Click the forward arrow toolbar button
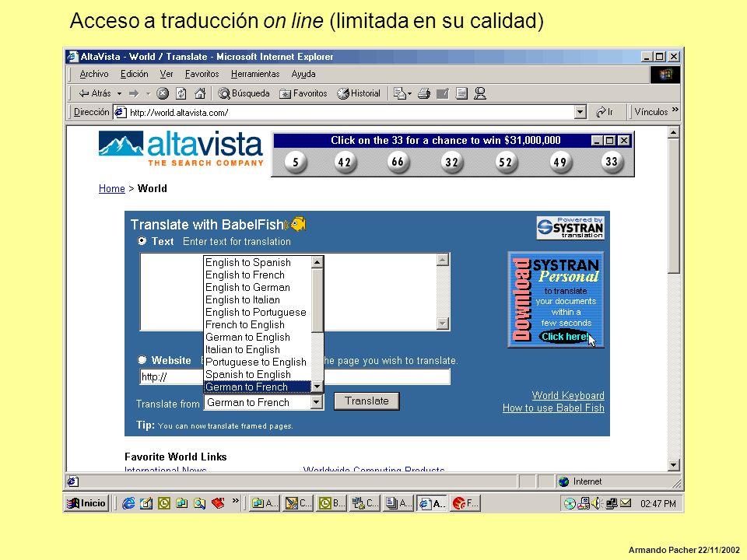747x560 pixels. click(x=134, y=93)
